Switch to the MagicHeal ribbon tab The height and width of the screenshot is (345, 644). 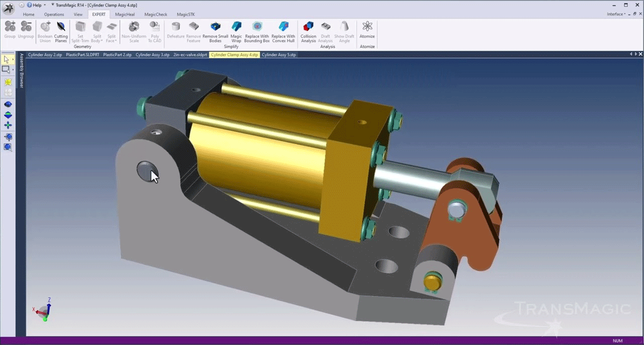[x=125, y=15]
